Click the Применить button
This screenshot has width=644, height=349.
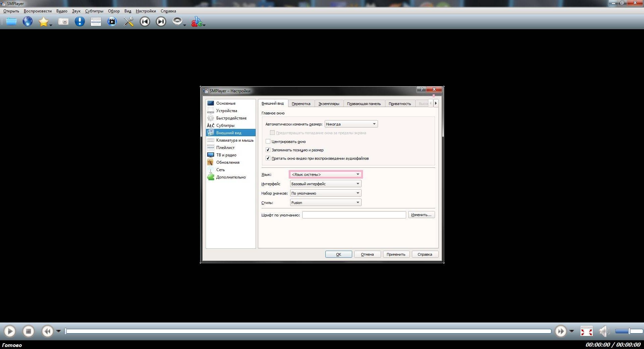coord(396,254)
